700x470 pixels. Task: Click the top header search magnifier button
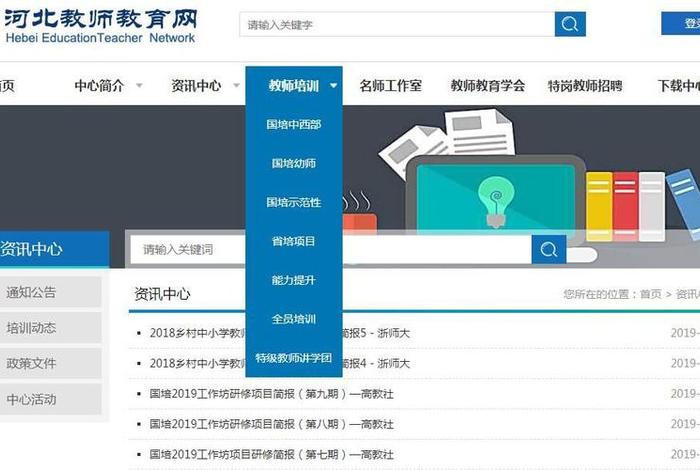[x=570, y=24]
